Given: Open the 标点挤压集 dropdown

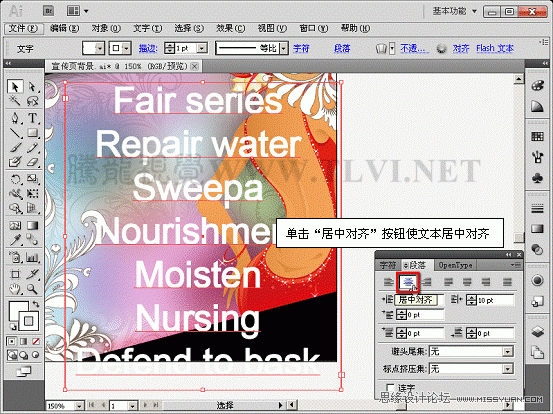Looking at the screenshot, I should click(x=508, y=369).
